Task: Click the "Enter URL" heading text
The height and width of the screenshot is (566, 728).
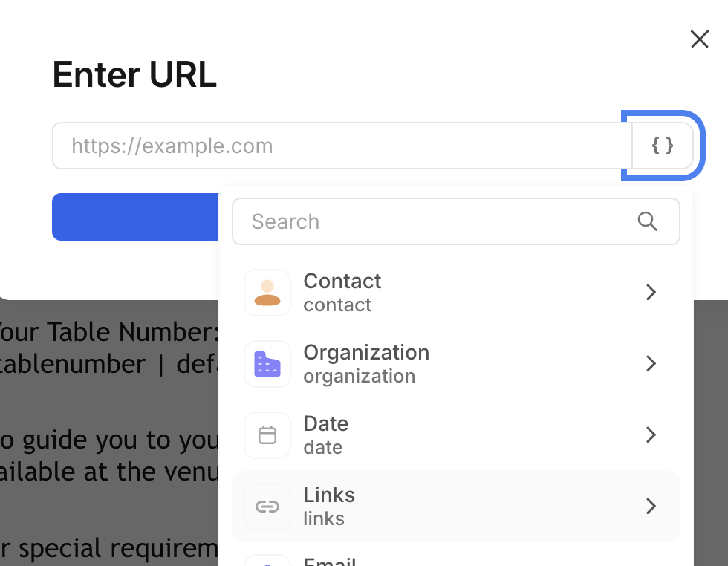Action: 134,74
